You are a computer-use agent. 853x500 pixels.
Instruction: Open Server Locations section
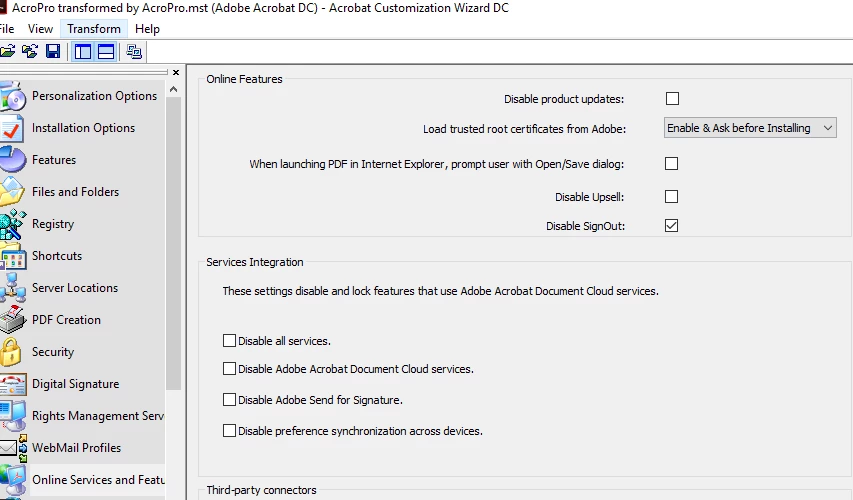pyautogui.click(x=75, y=288)
